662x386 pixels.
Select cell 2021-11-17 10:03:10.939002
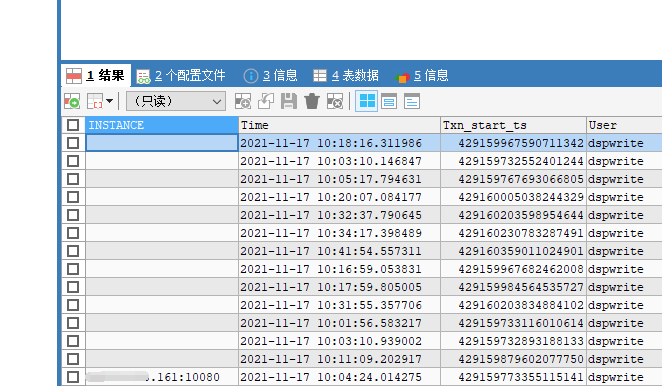click(x=339, y=341)
